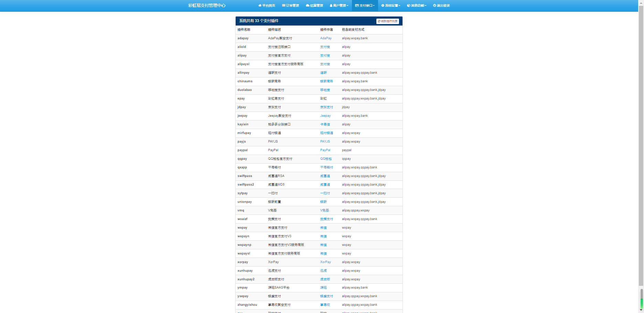Open the AdaPay author link
Viewport: 644px width, 313px height.
[x=326, y=38]
